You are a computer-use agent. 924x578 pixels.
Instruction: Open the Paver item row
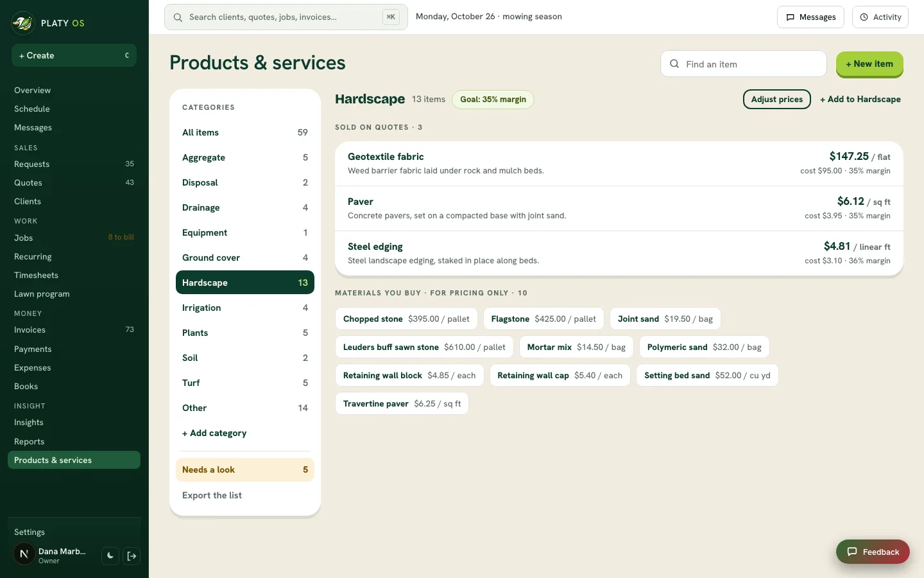click(x=619, y=209)
